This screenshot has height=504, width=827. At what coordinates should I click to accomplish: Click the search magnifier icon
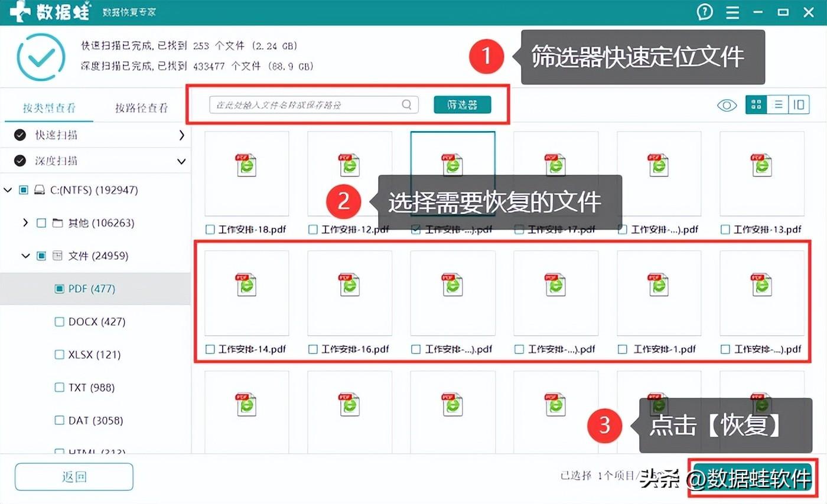coord(406,104)
